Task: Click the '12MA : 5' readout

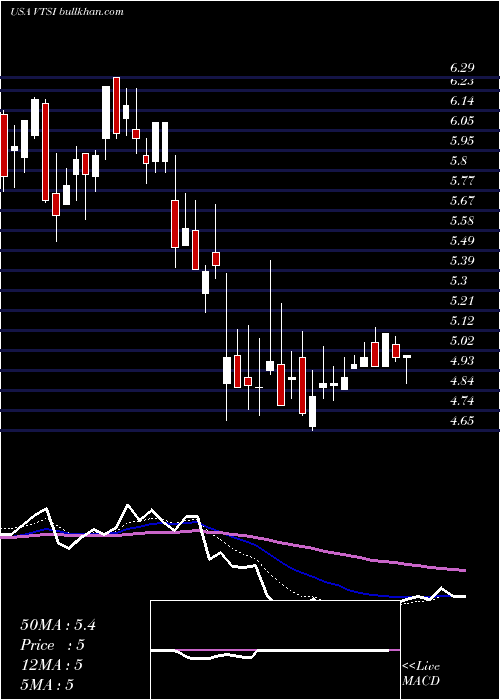Action: 52,665
